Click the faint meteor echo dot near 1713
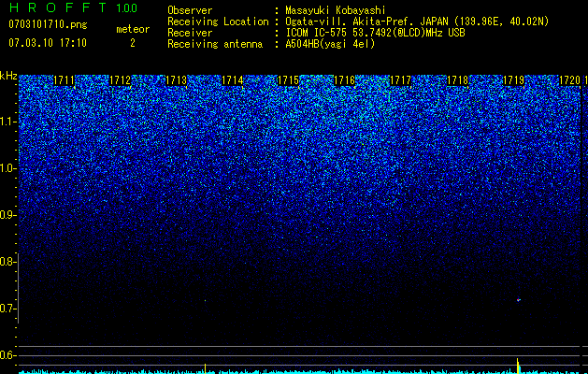 205,300
